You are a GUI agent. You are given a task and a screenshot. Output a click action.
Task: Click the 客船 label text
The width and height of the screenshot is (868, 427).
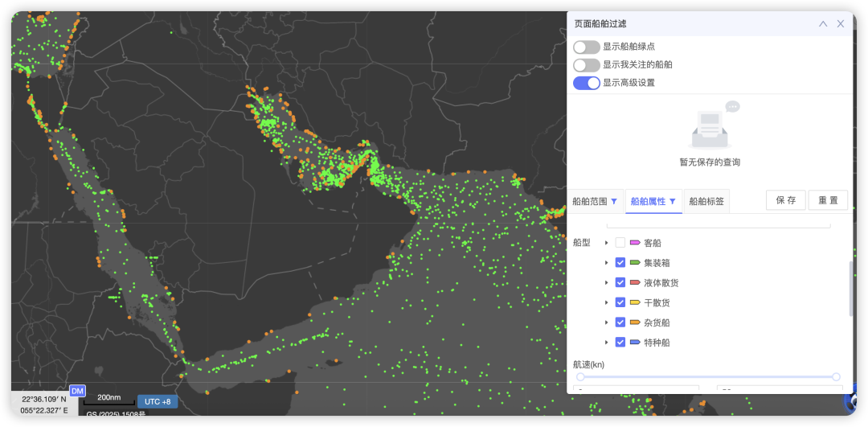653,243
